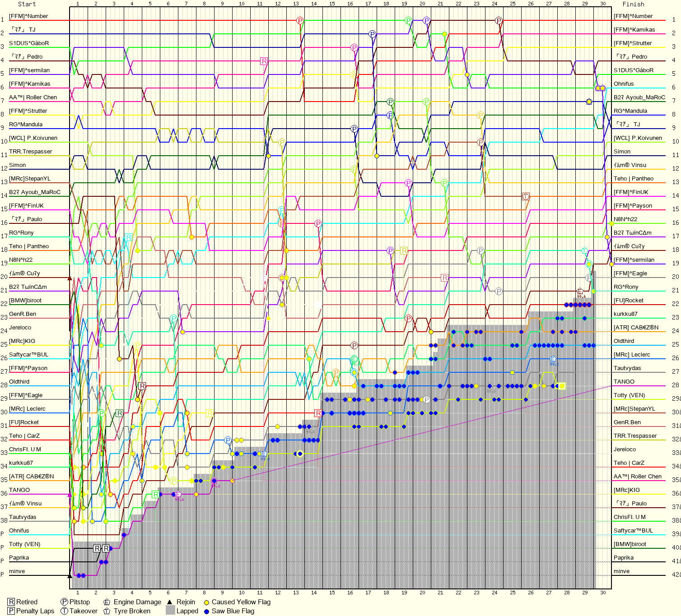
Task: Click the yellow Retired marker on lap 8, row 30
Action: 210,413
